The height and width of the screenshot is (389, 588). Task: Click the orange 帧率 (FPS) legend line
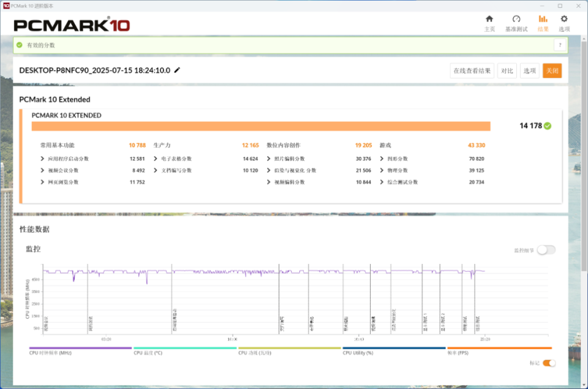click(x=500, y=348)
